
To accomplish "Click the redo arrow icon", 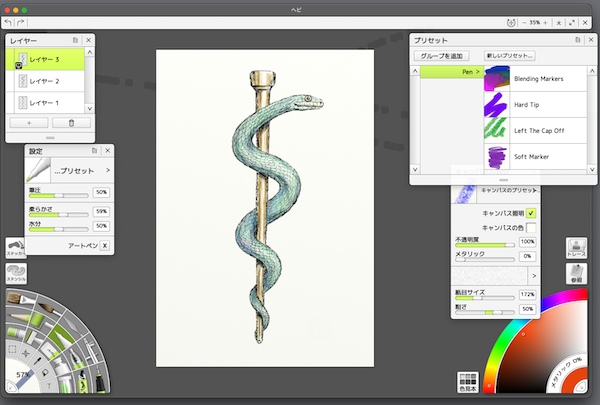I will 22,22.
